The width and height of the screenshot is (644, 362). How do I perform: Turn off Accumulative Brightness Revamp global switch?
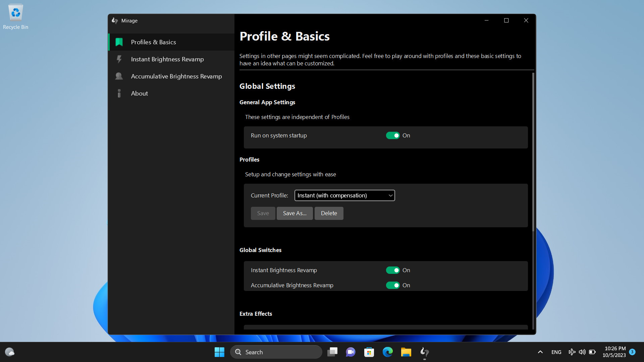[392, 285]
